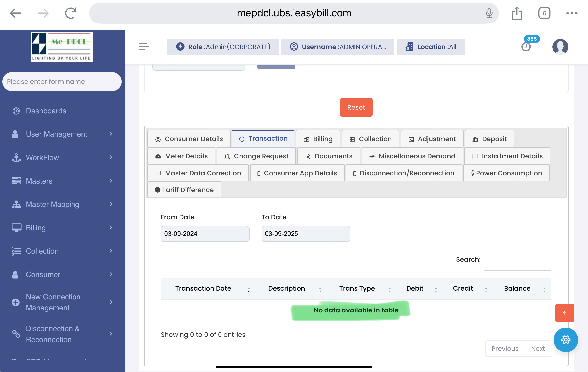
Task: Click the From Date input field
Action: pos(205,234)
